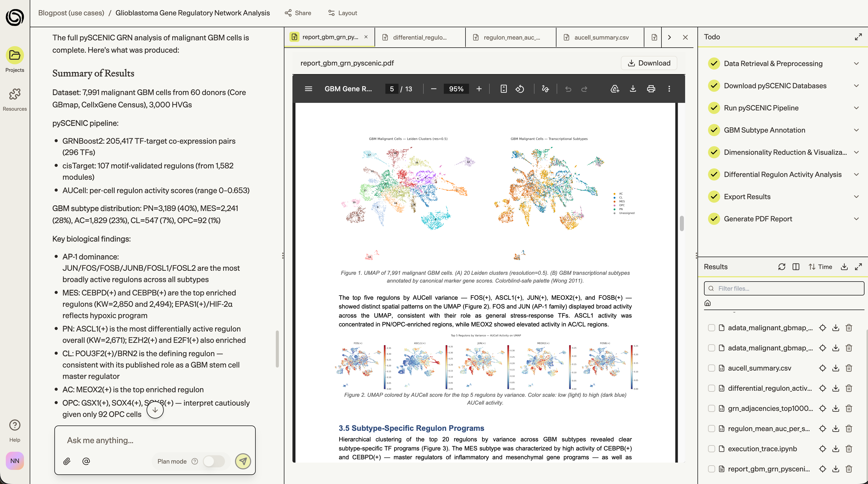Viewport: 868px width, 484px height.
Task: Click the Ask me anything input
Action: [x=155, y=440]
